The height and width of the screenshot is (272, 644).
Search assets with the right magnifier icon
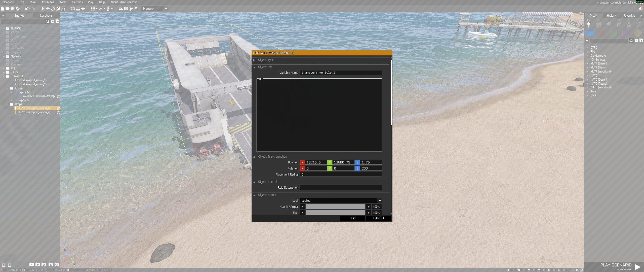pyautogui.click(x=631, y=41)
